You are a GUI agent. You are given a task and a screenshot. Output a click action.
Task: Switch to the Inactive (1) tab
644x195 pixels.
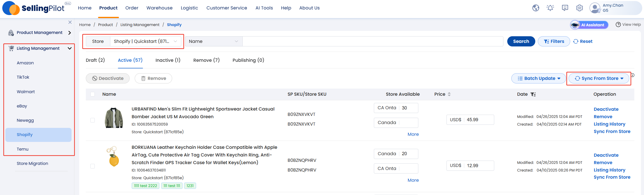[168, 60]
